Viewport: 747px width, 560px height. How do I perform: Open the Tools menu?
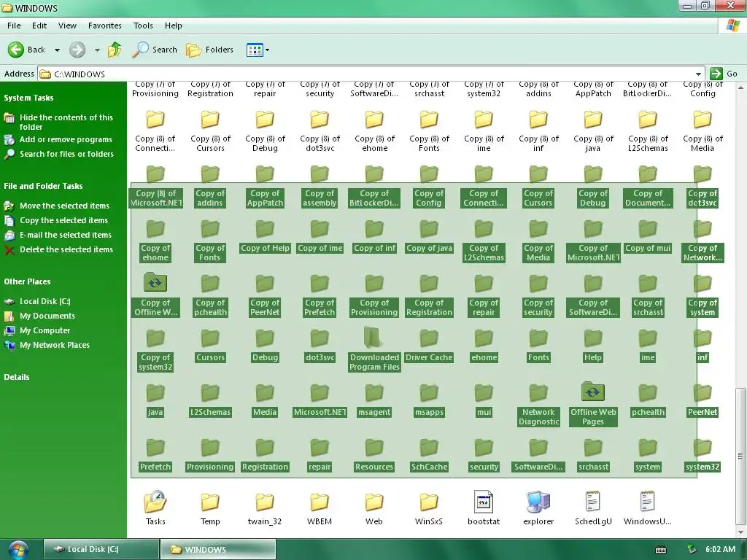[x=143, y=26]
